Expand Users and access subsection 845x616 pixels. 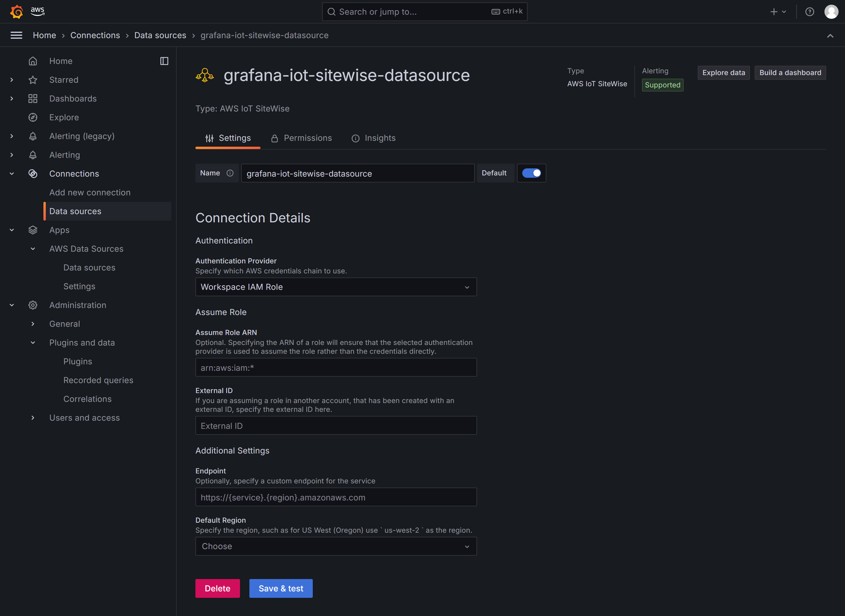pyautogui.click(x=33, y=418)
